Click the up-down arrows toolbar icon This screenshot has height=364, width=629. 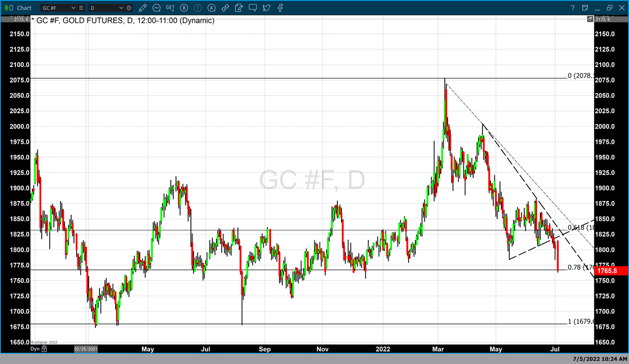point(225,8)
